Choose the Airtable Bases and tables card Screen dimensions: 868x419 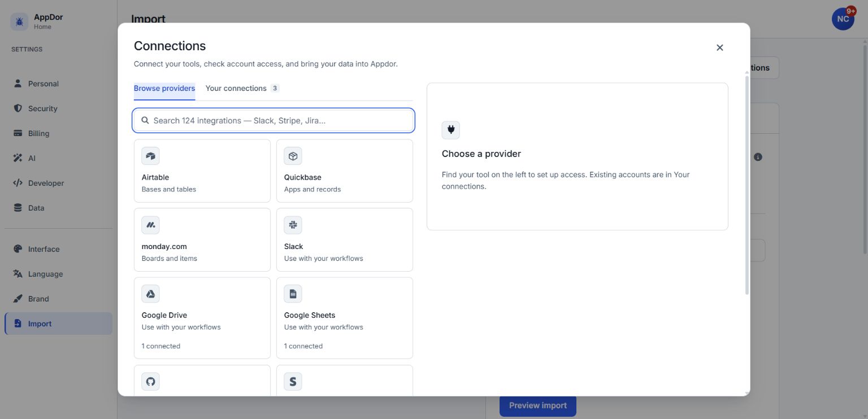(202, 171)
